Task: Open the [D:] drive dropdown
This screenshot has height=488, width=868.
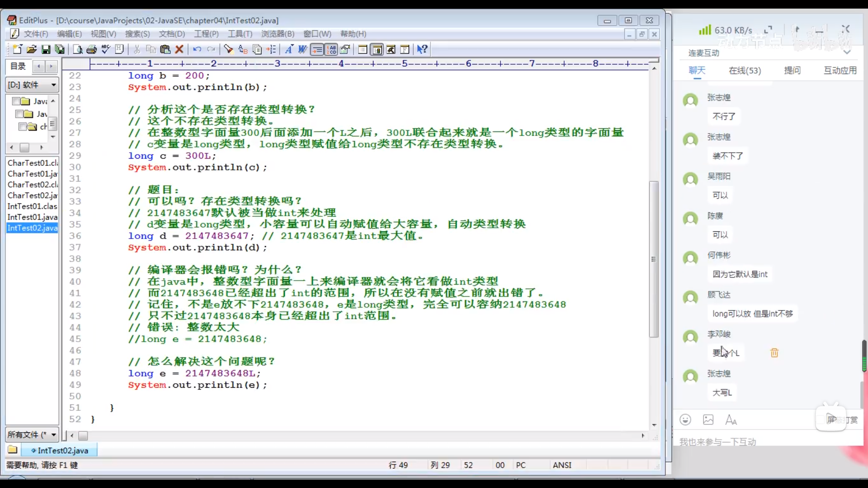Action: click(53, 85)
